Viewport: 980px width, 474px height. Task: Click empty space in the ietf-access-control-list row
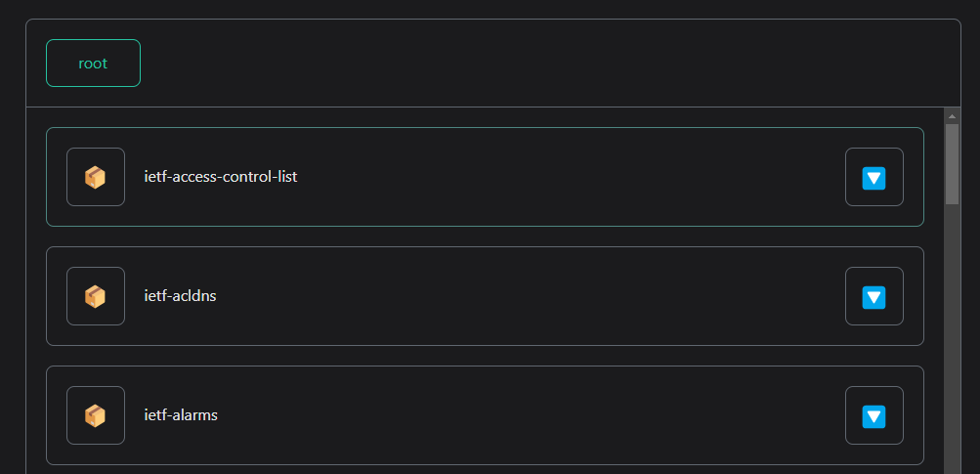tap(567, 177)
